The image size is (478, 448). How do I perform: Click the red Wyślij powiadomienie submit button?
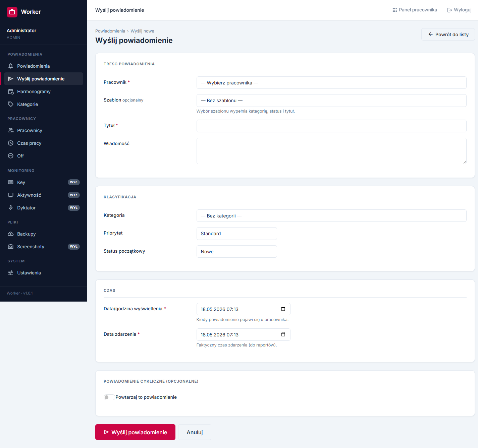pyautogui.click(x=135, y=432)
